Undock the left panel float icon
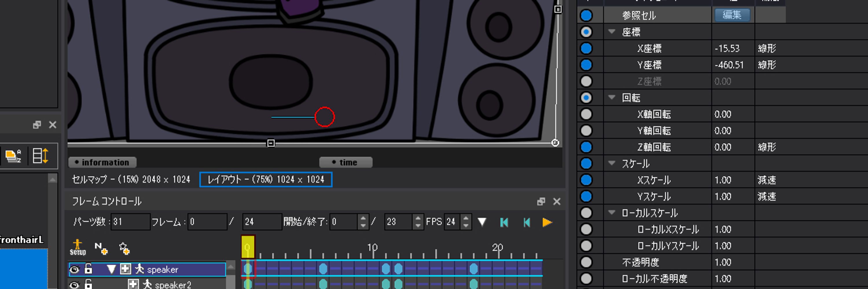868x289 pixels. click(37, 125)
